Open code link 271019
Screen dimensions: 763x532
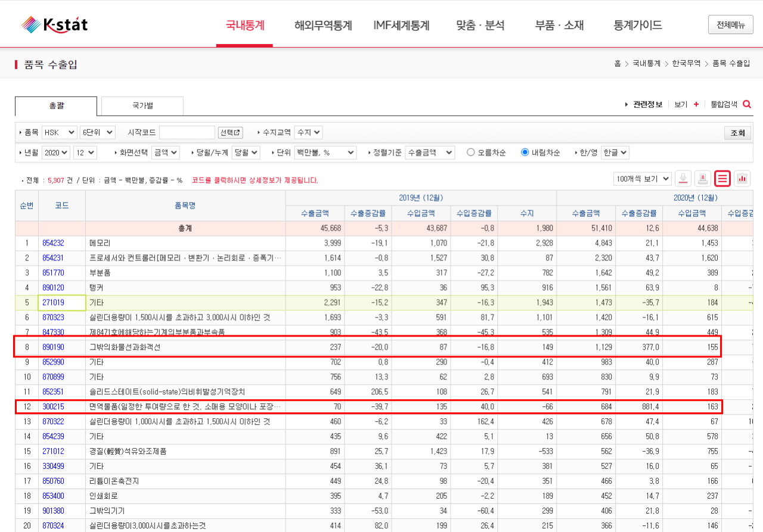(x=53, y=303)
